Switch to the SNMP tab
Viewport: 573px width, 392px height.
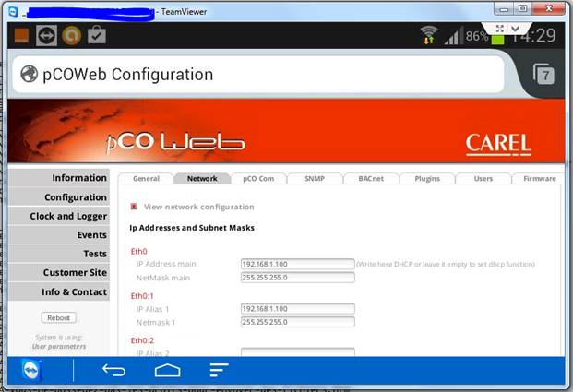[315, 179]
